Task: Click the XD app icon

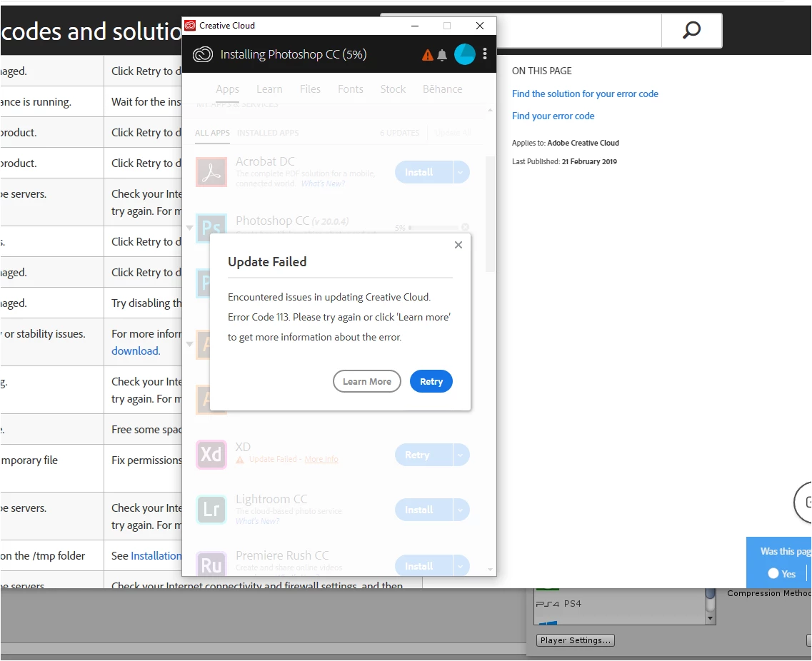Action: pyautogui.click(x=211, y=455)
